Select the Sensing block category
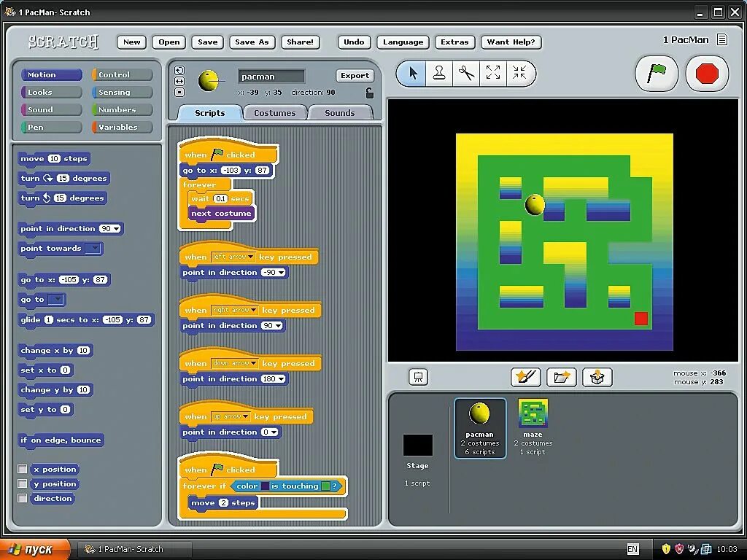The image size is (747, 560). (122, 93)
